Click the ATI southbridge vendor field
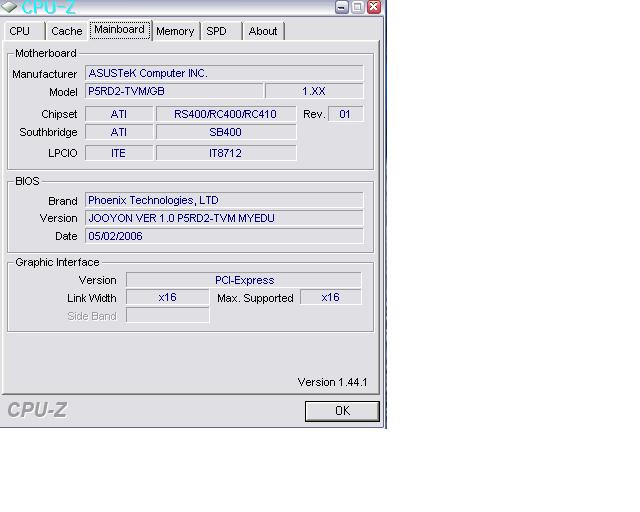The height and width of the screenshot is (512, 640). (x=119, y=132)
